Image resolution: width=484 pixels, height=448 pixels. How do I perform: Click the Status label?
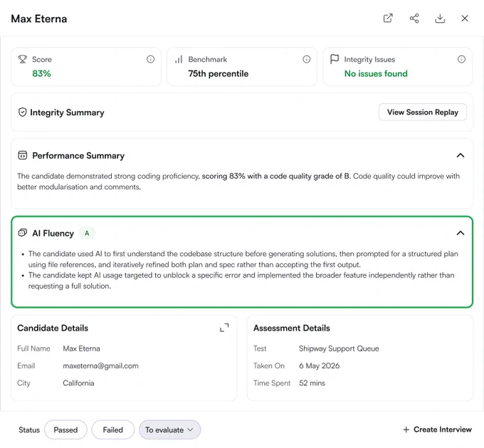click(29, 430)
